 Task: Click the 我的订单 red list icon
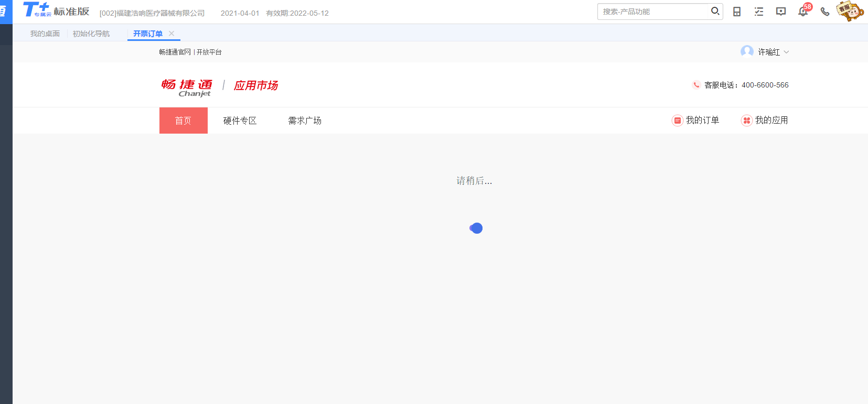pyautogui.click(x=677, y=121)
